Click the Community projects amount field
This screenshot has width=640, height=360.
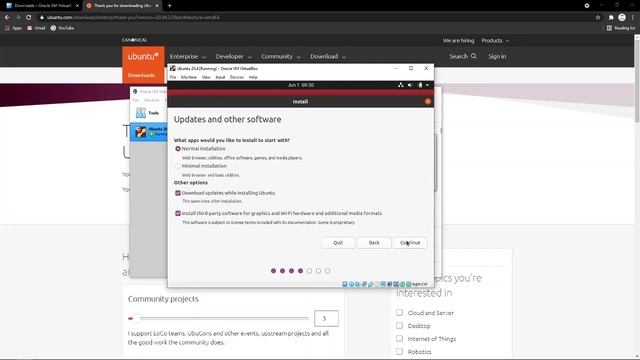326,318
